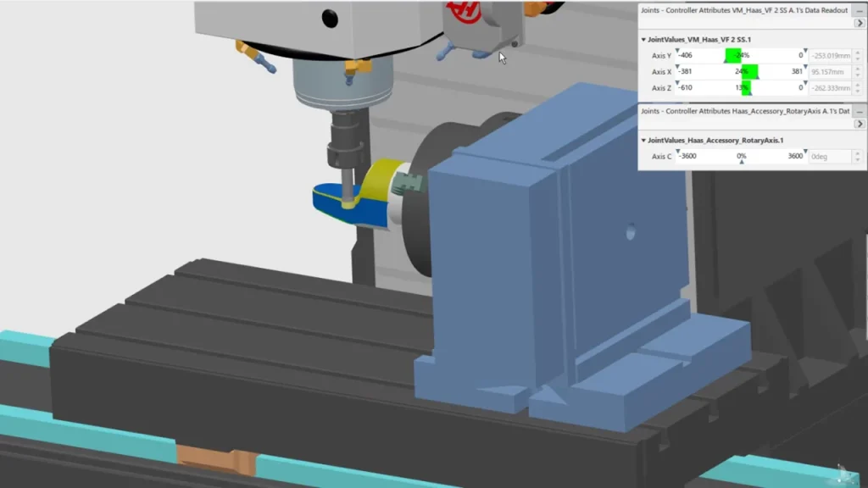Click the Axis Z slider bar

click(x=741, y=88)
